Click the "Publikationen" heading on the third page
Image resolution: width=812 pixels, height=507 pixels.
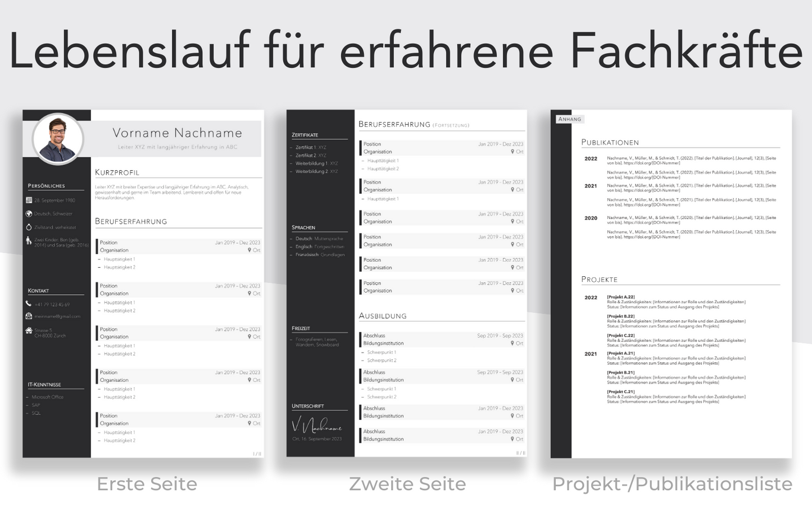click(610, 143)
